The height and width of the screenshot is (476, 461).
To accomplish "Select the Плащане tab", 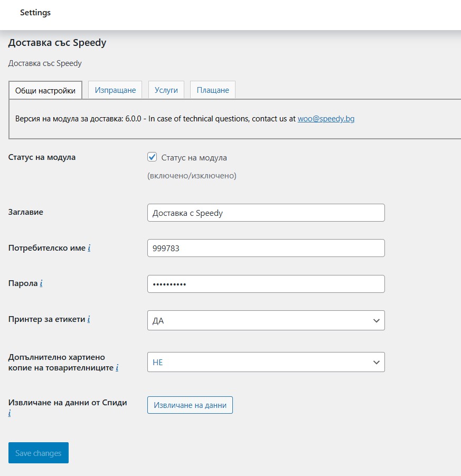I will [213, 90].
